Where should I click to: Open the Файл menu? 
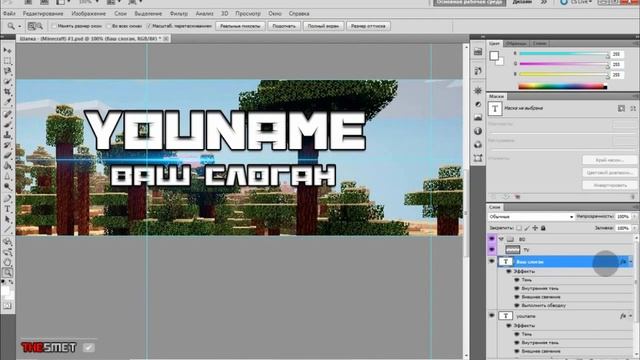(x=9, y=13)
